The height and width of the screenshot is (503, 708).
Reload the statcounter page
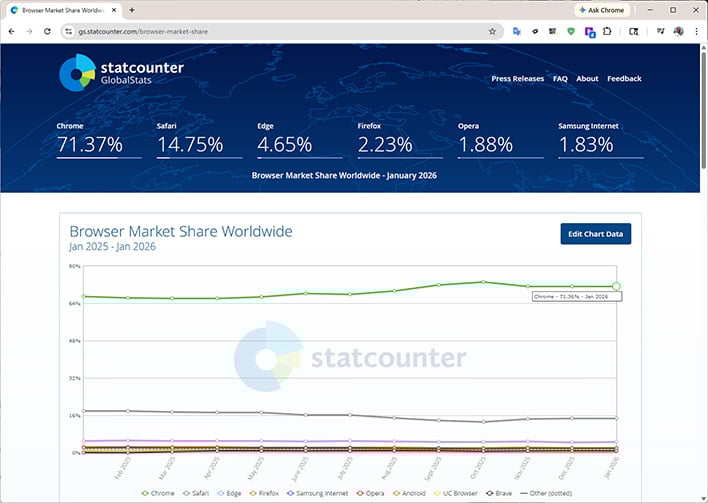tap(47, 32)
